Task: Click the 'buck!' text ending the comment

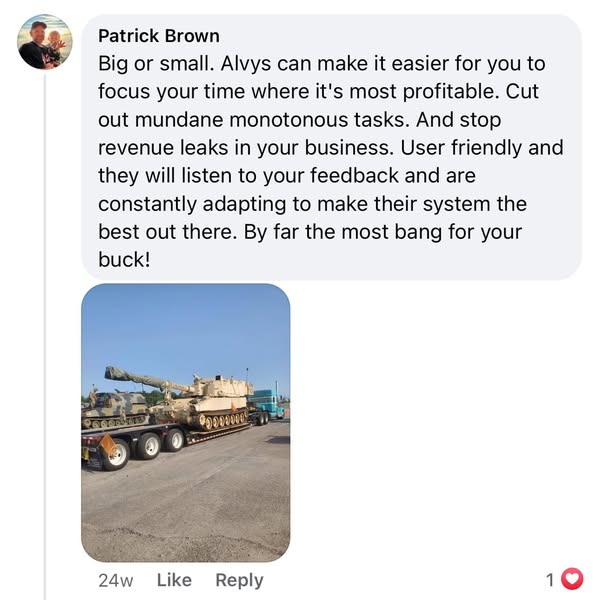Action: (124, 260)
